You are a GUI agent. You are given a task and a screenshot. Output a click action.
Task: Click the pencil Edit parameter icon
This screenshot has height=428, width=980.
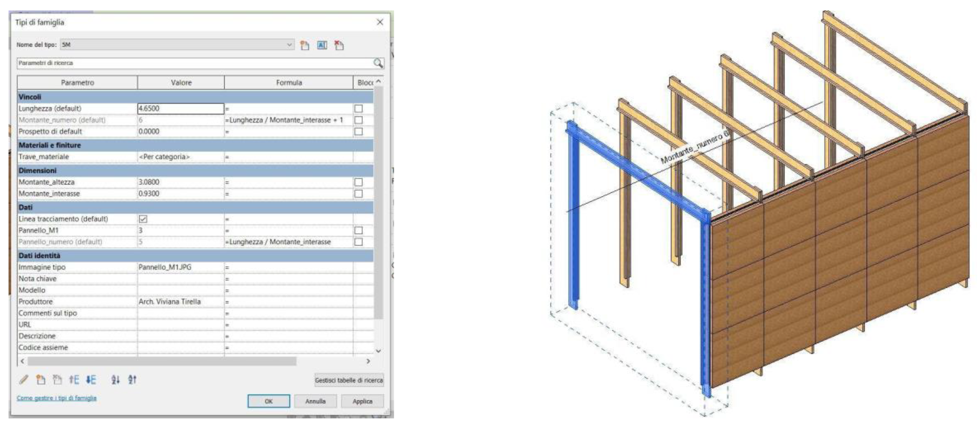[x=24, y=379]
